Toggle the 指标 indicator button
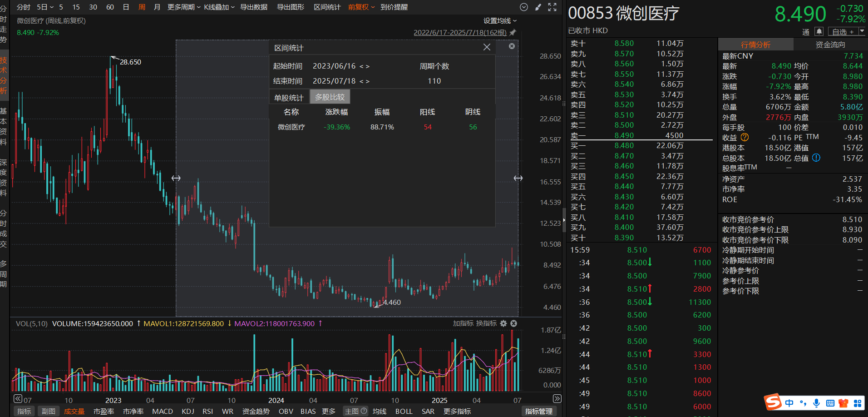 (24, 411)
